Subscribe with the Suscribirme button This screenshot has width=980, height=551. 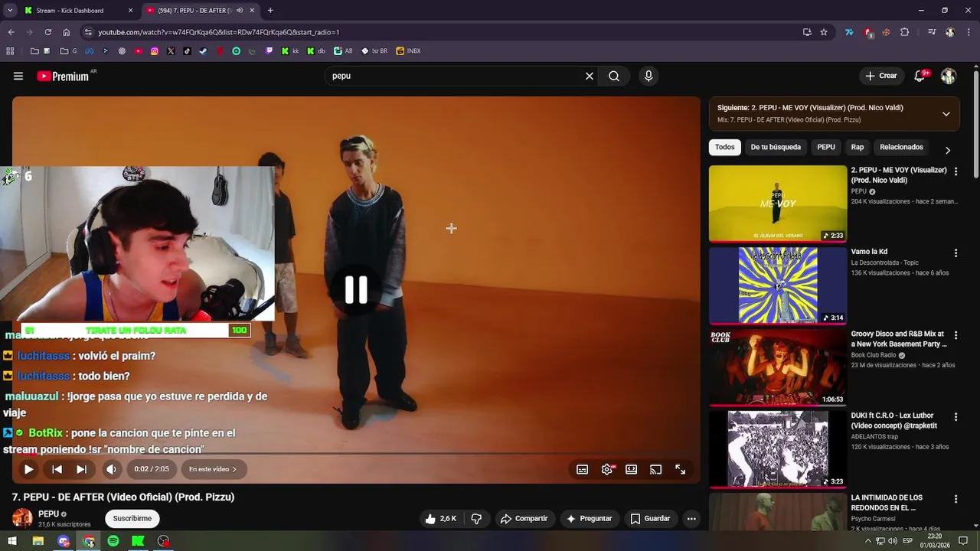click(132, 518)
